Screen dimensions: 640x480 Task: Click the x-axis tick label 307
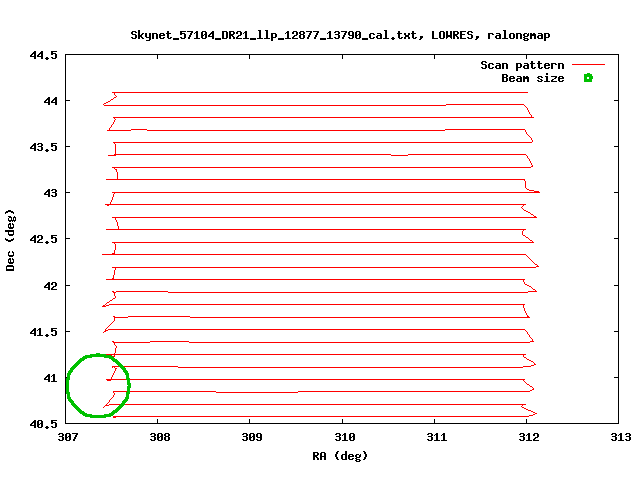[x=68, y=437]
